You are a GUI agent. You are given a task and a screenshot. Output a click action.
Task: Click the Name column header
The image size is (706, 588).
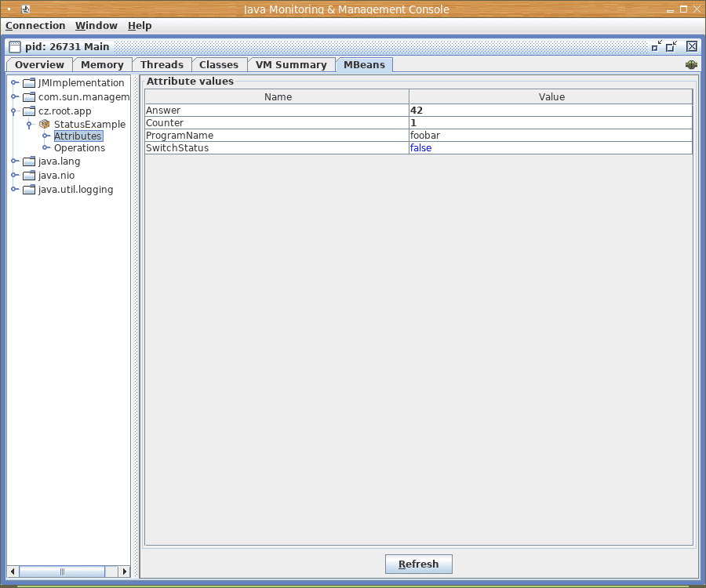(278, 96)
